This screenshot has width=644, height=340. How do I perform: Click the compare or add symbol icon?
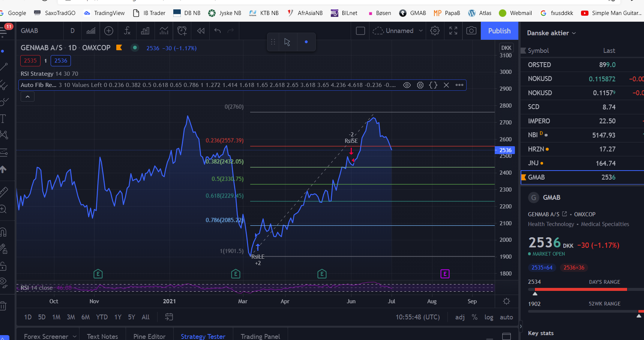pyautogui.click(x=109, y=31)
